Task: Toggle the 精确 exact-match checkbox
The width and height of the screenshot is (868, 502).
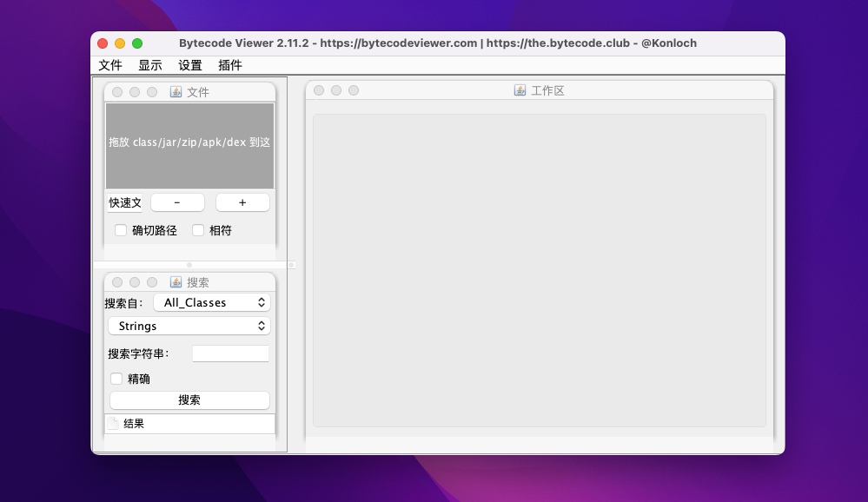Action: [116, 379]
